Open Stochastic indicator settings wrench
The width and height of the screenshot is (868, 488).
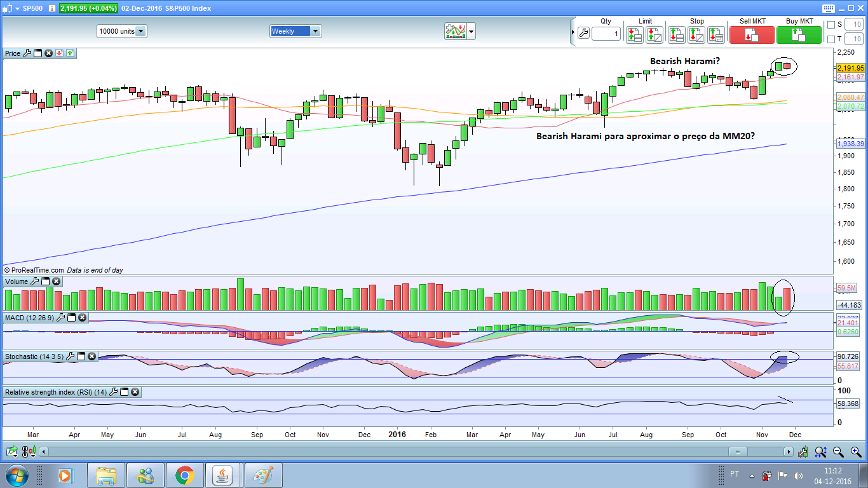[x=71, y=356]
